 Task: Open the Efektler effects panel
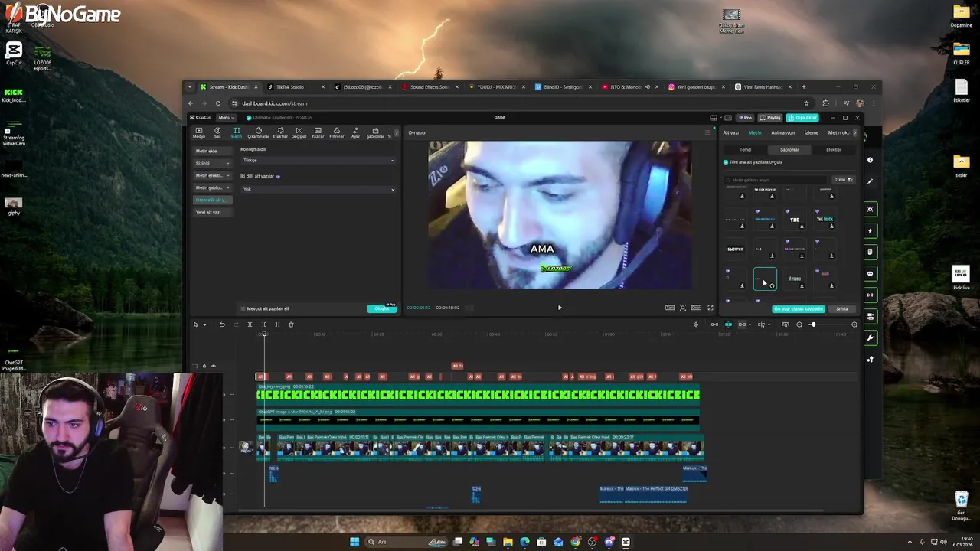(x=280, y=132)
